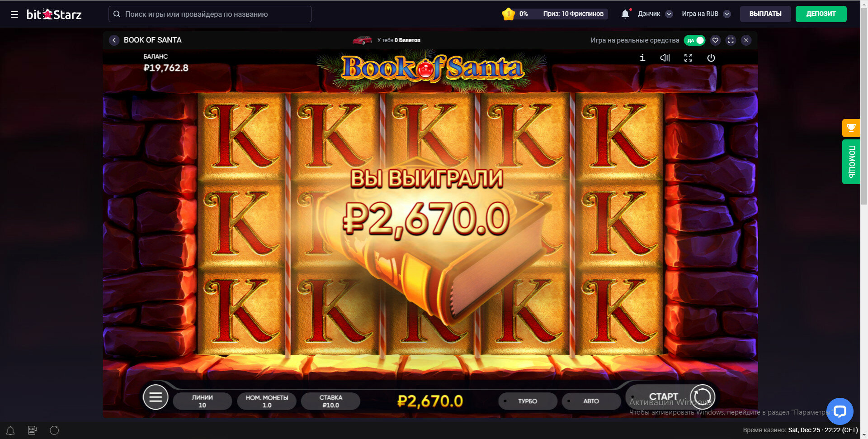Open the СТАВКА bet selector

click(x=330, y=401)
